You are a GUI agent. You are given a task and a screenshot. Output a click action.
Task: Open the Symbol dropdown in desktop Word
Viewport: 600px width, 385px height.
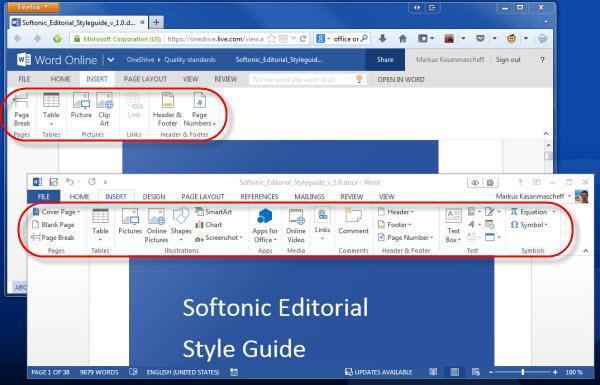point(529,225)
